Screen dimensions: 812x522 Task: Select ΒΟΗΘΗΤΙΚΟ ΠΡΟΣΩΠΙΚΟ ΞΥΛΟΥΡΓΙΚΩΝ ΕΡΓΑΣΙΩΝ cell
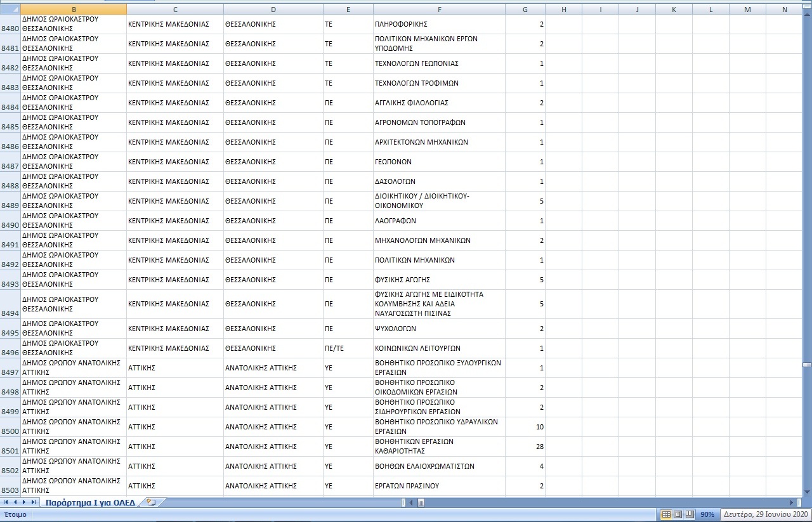tap(440, 368)
